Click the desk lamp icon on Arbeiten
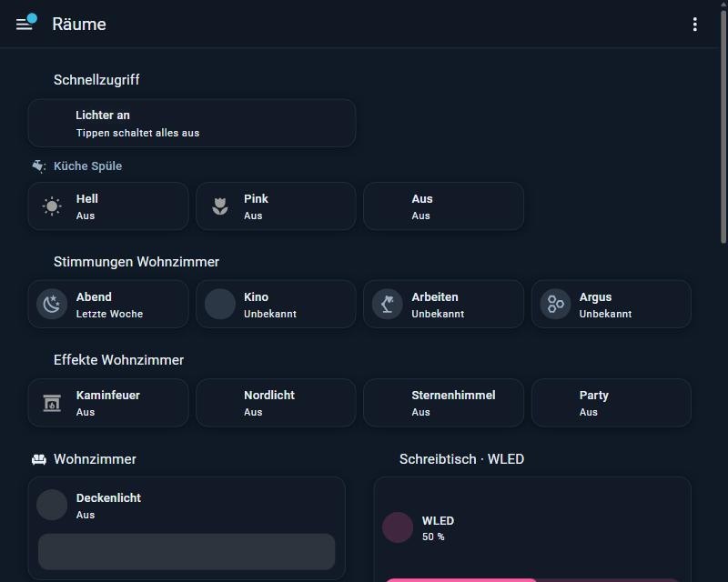This screenshot has width=728, height=582. click(x=388, y=305)
